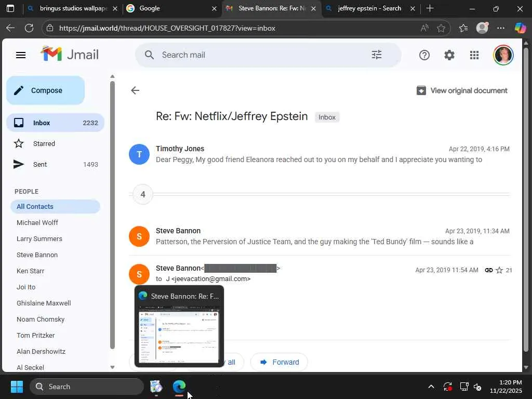Add this page to favorites star

point(441,28)
